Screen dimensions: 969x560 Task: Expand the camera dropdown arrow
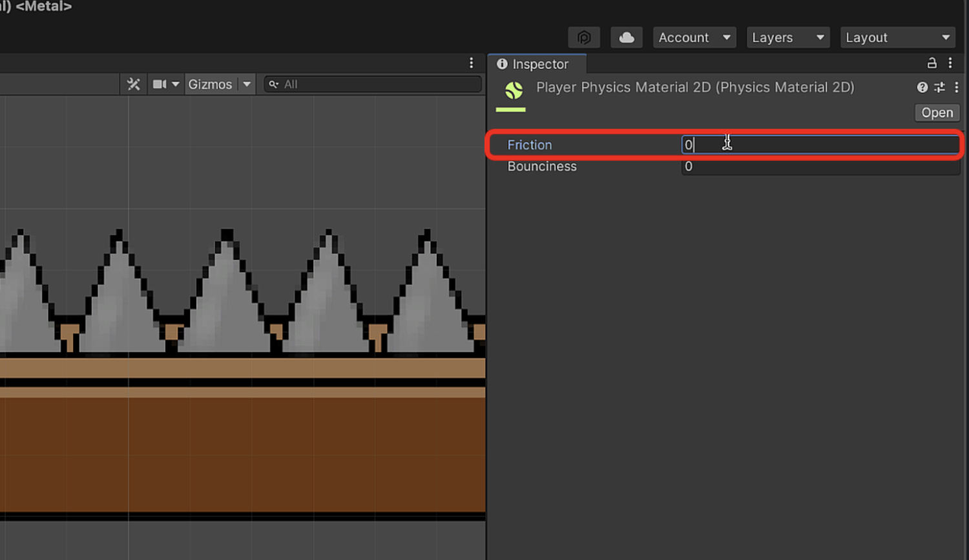(176, 85)
